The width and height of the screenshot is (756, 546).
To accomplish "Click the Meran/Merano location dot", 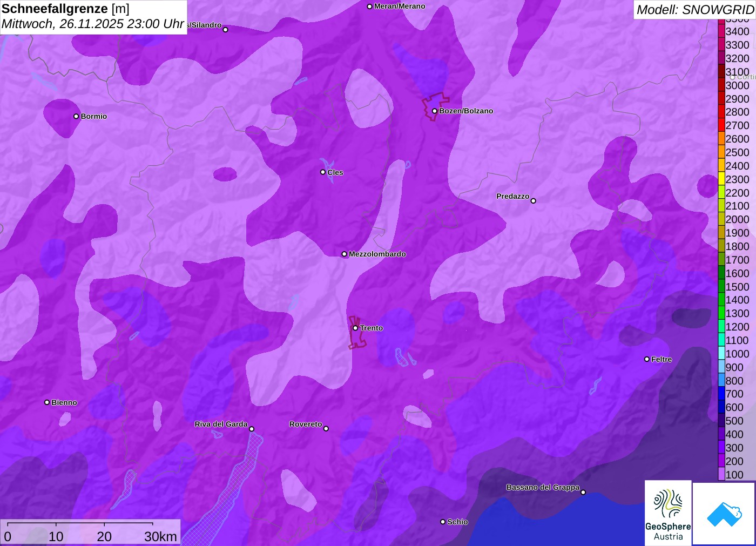I will 370,6.
